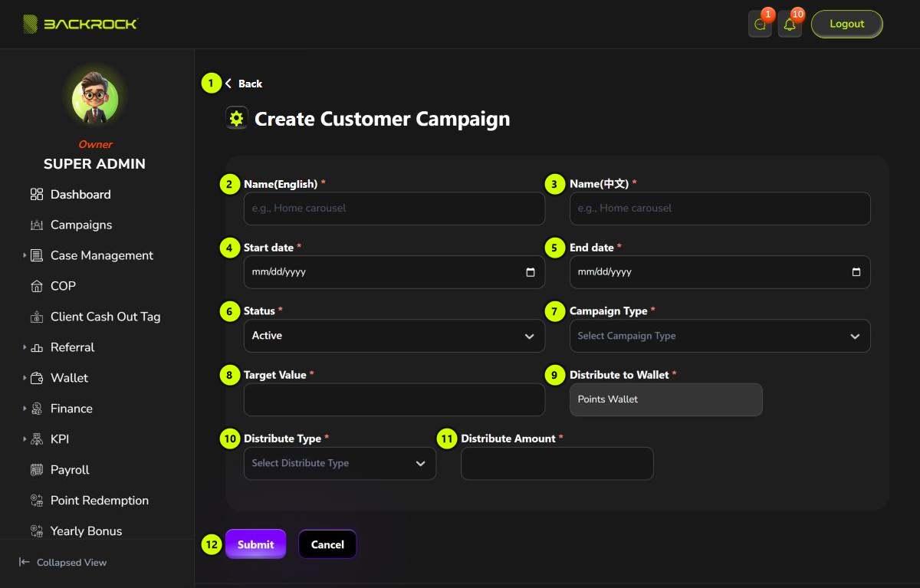Click the Wallet icon in sidebar
The height and width of the screenshot is (588, 920).
tap(37, 379)
